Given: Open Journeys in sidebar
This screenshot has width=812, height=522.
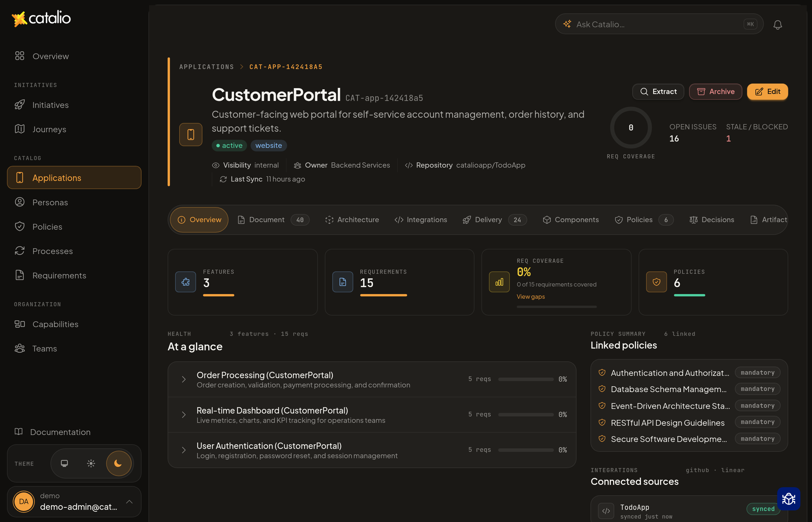Looking at the screenshot, I should (74, 129).
